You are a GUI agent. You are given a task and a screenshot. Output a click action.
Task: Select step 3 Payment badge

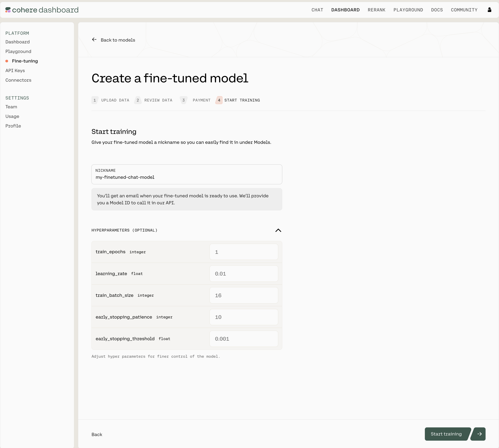(183, 100)
